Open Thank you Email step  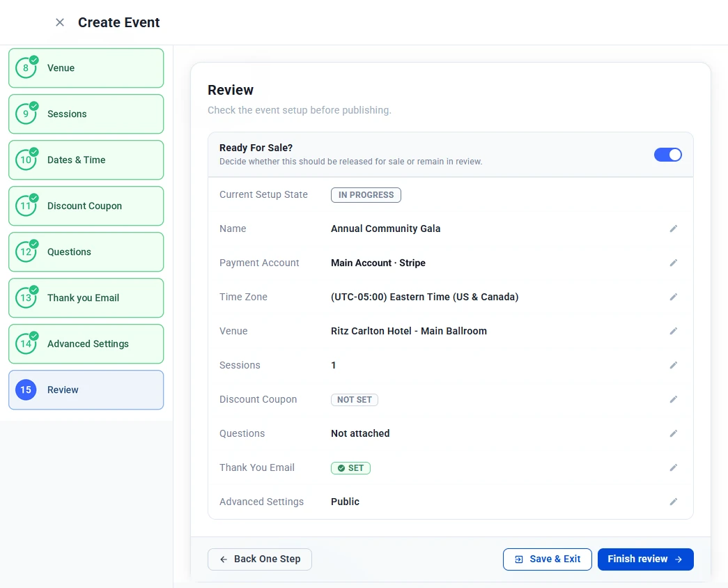coord(86,297)
